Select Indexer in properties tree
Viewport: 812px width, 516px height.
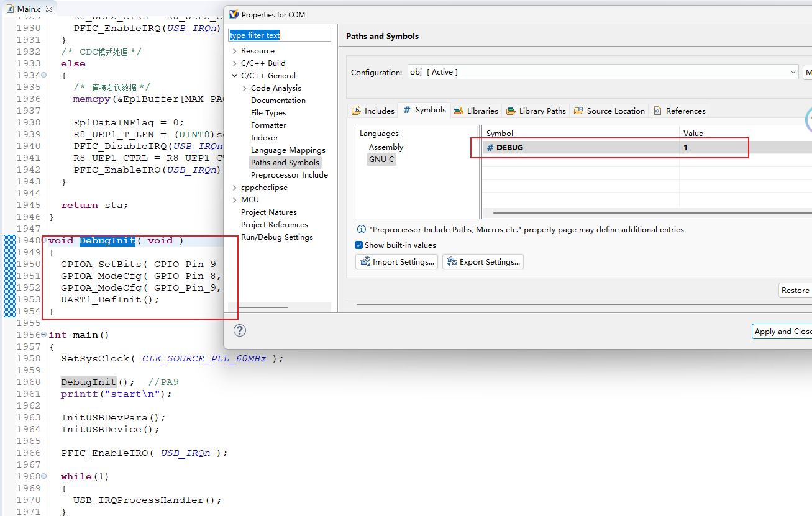point(265,138)
